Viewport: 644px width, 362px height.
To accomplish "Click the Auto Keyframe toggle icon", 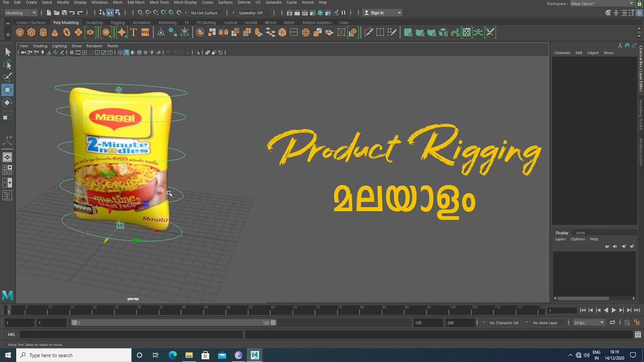I will [x=627, y=323].
